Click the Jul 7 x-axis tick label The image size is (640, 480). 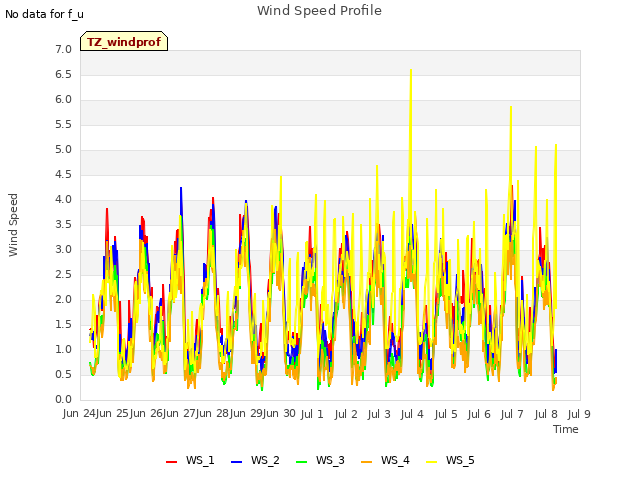[x=512, y=414]
